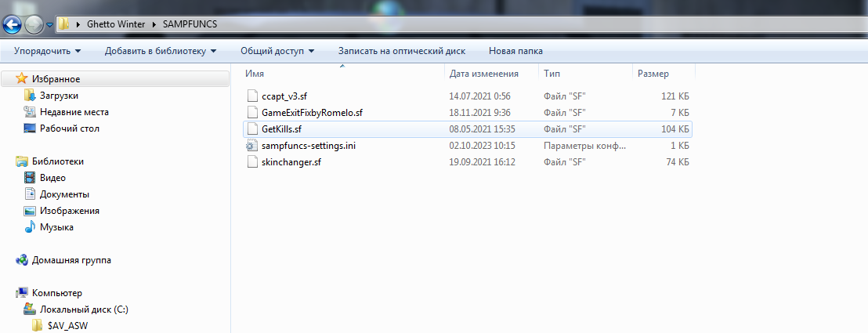Open recent locations dropdown arrow near Back button

tap(50, 24)
